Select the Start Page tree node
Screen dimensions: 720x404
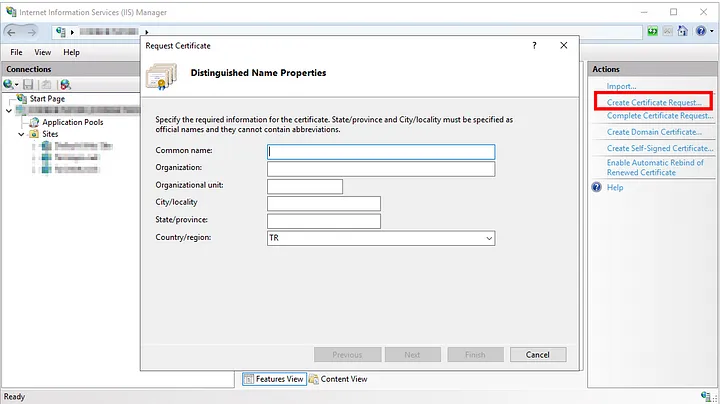click(47, 99)
